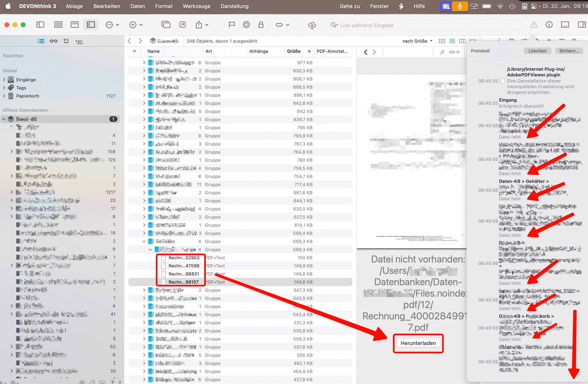Open the log warning triangle icon

[533, 25]
